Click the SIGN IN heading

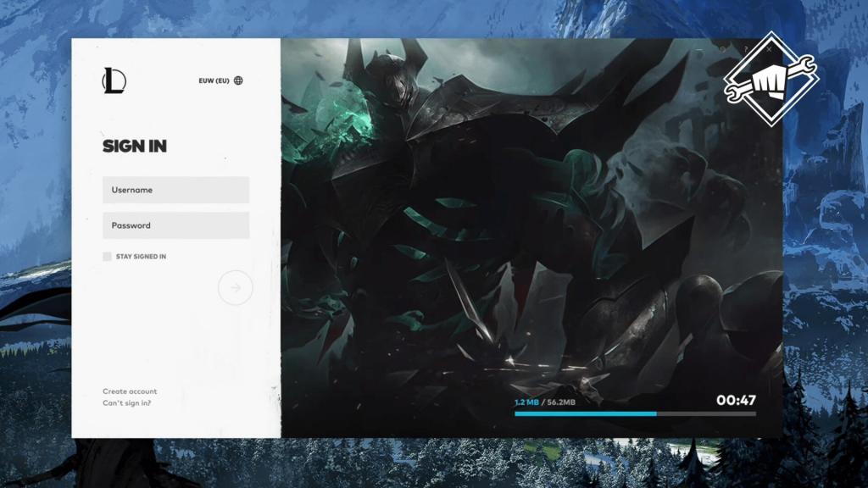point(135,146)
